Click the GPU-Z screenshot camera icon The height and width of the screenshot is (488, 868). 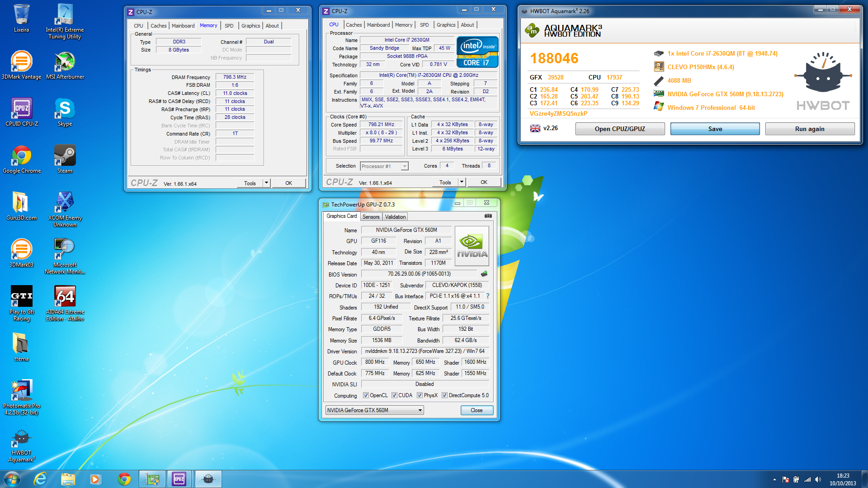488,216
